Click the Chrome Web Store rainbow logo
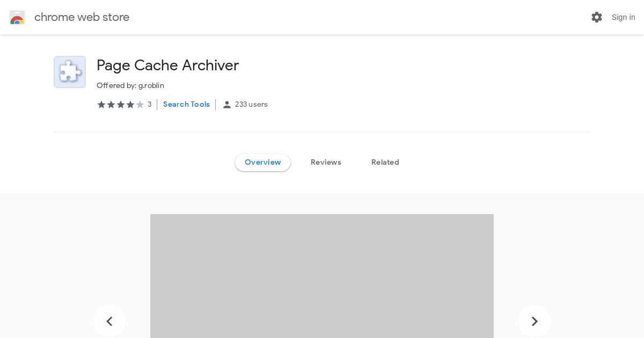 (x=17, y=17)
